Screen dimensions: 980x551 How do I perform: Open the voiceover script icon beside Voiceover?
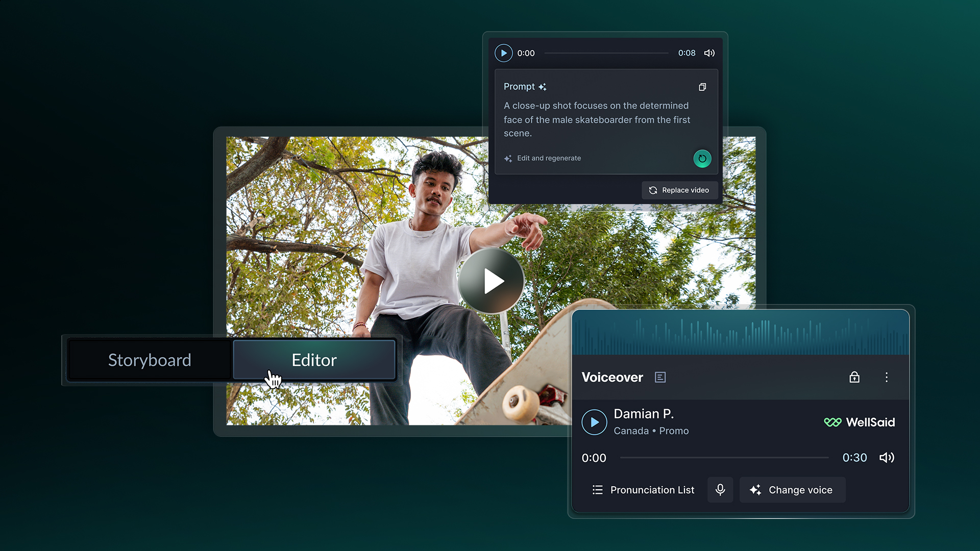point(660,378)
